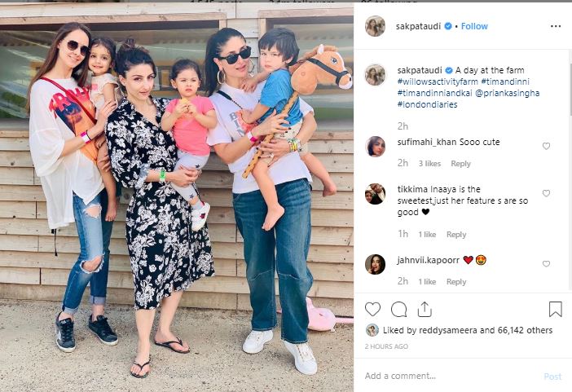This screenshot has width=572, height=392.
Task: Open sakpataudi profile picture in header
Action: [x=375, y=26]
